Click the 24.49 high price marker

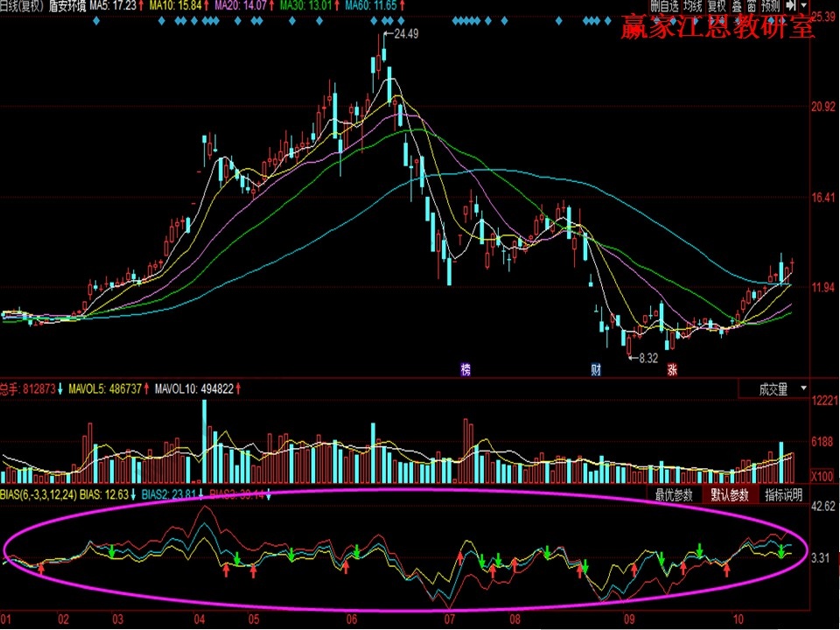[x=405, y=34]
